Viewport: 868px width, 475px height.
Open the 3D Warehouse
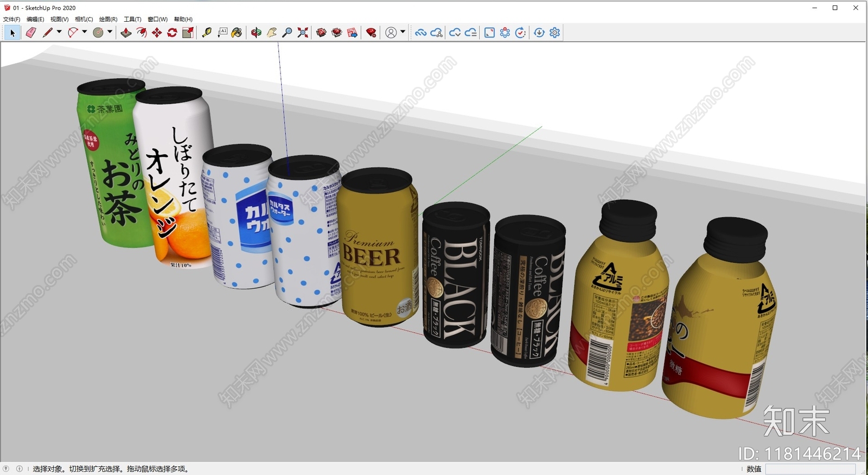pyautogui.click(x=321, y=33)
